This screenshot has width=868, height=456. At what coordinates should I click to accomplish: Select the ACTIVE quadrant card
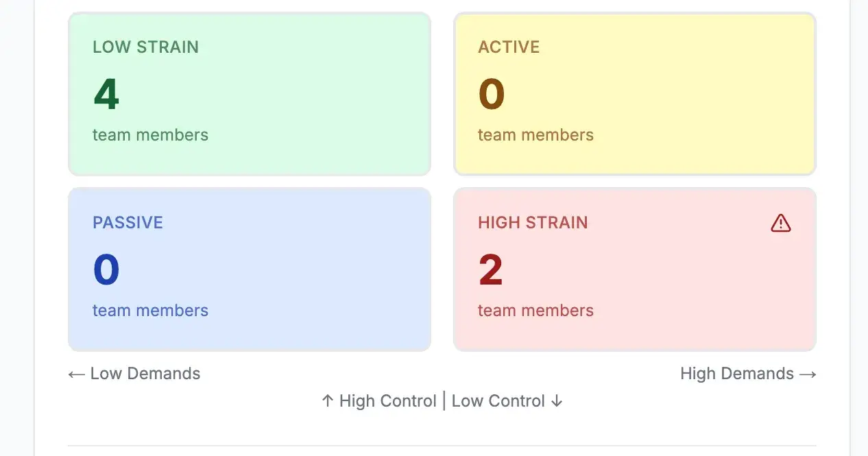(634, 94)
